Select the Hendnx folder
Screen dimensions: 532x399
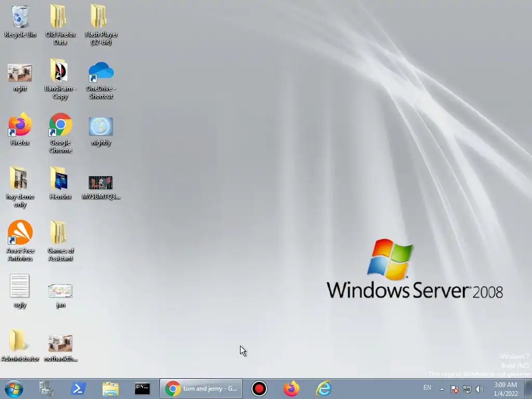click(60, 183)
